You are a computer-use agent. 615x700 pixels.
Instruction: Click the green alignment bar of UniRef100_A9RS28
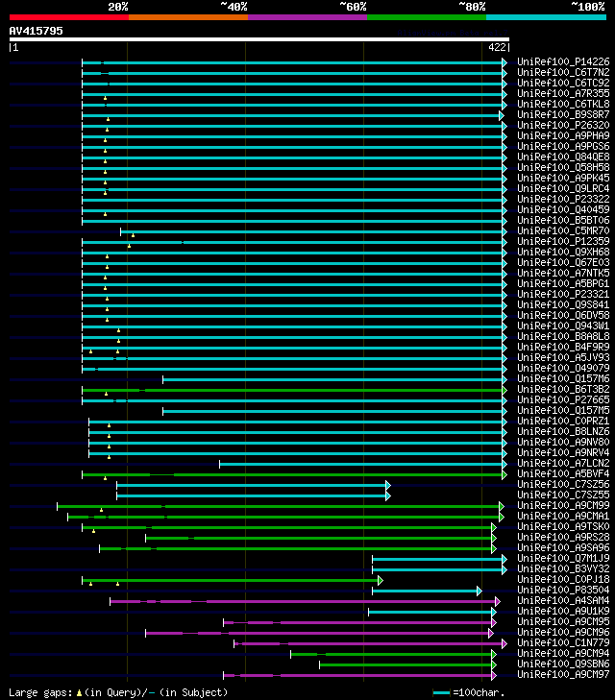point(321,538)
